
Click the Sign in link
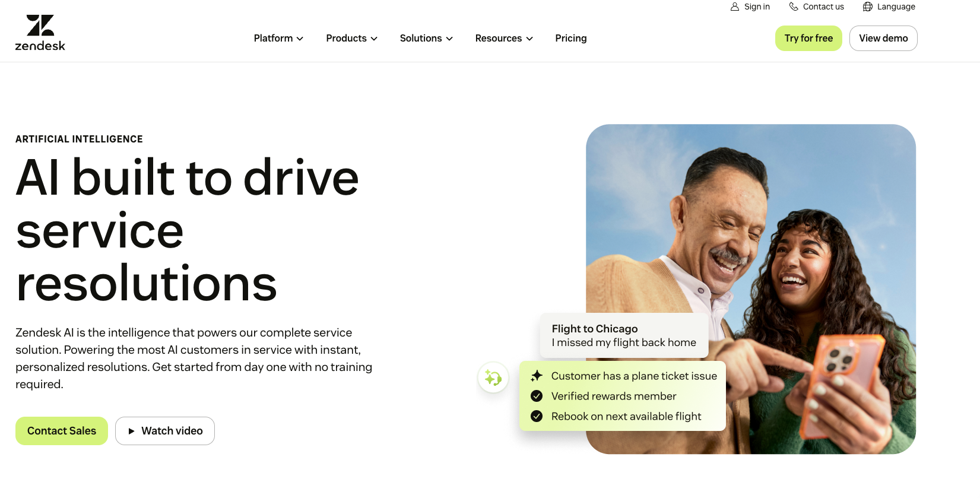point(750,7)
